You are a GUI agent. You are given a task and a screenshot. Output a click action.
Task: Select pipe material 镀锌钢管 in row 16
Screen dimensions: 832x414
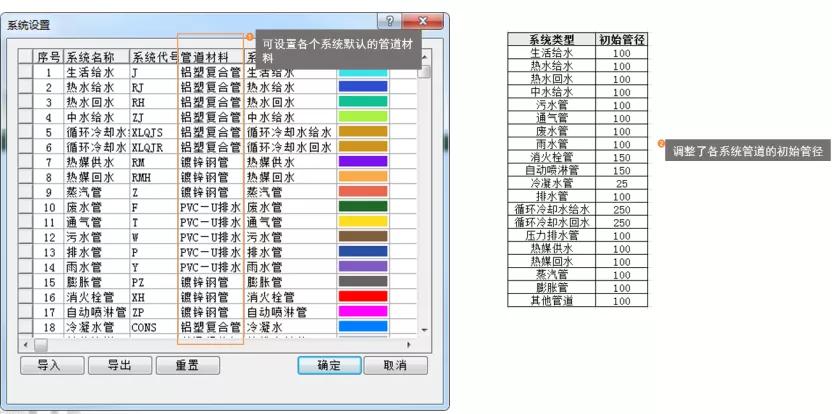pos(211,297)
